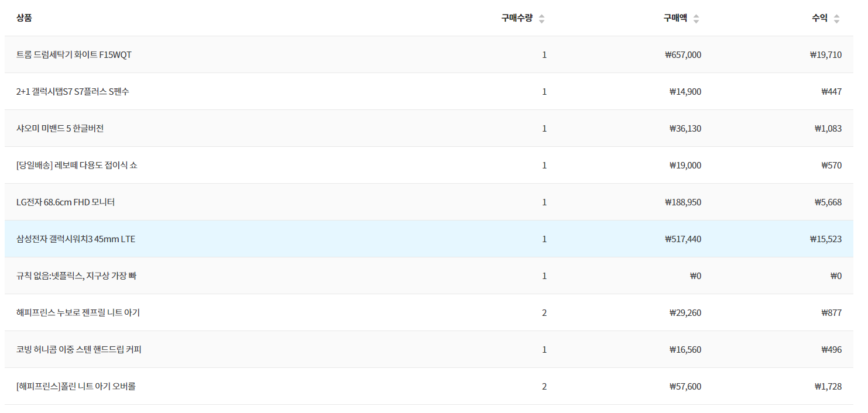The image size is (868, 413).
Task: Select product [당일배송] 레보떼 다용도 접이식 쇼
Action: [77, 166]
